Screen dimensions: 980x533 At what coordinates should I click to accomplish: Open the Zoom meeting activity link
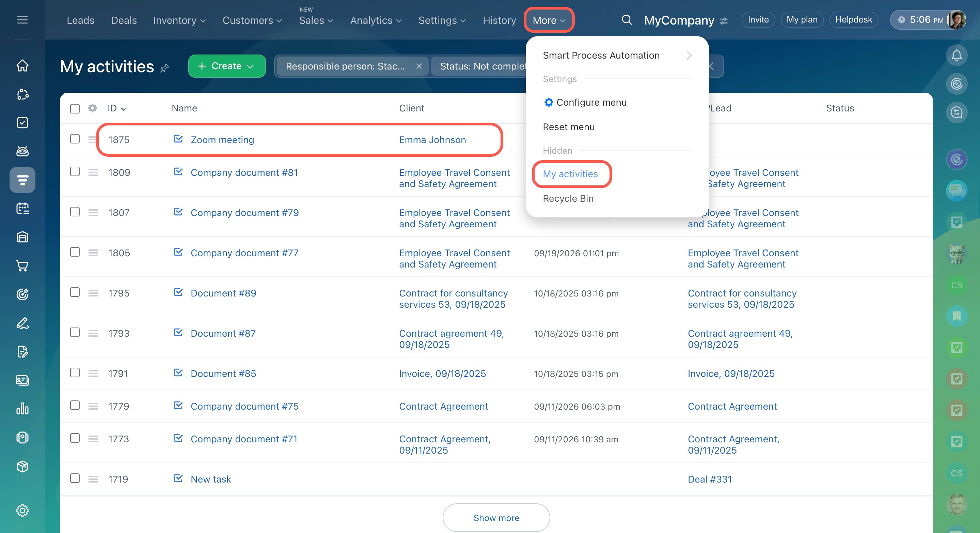222,140
